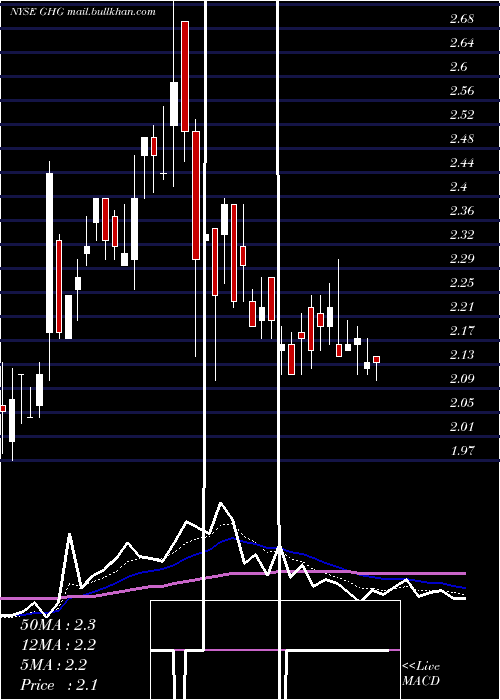Click the 2.09 price axis label
Viewport: 500px width, 700px height.
click(462, 379)
